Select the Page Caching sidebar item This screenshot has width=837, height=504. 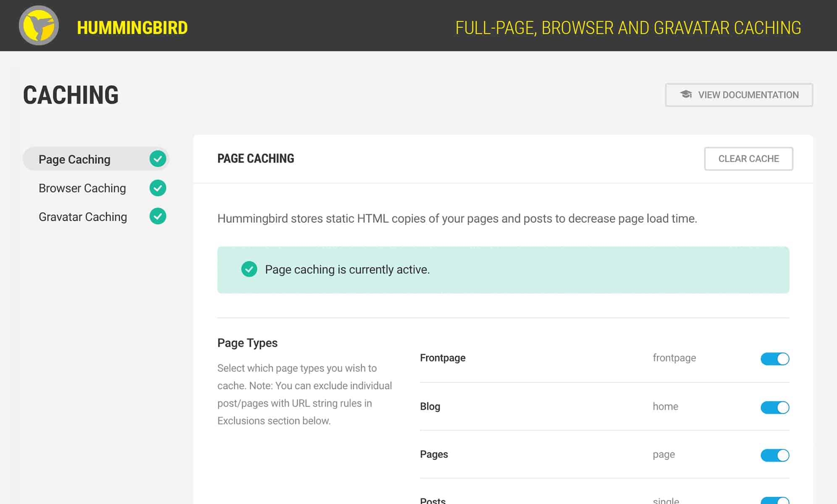coord(74,159)
